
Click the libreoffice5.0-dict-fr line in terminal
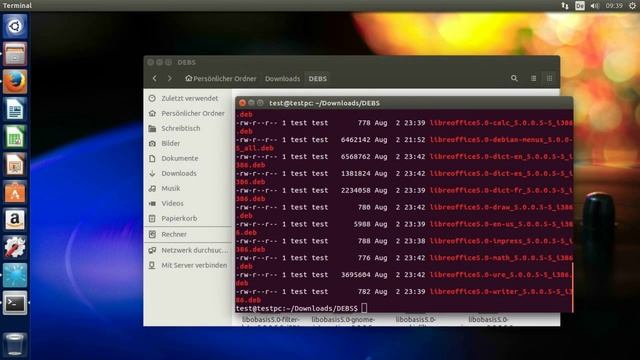[x=404, y=191]
